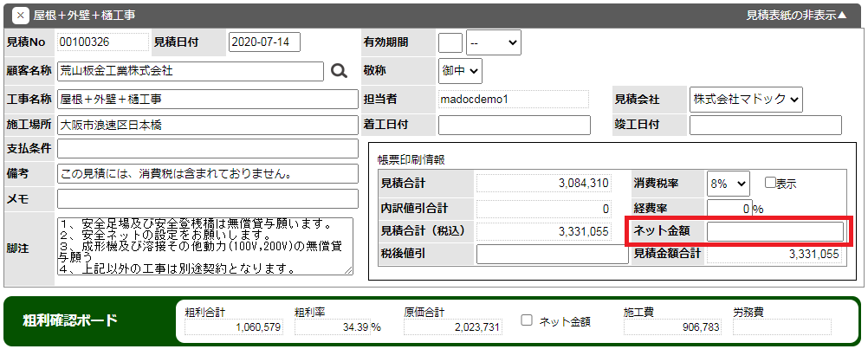This screenshot has height=349, width=868.
Task: Click the 工事名称 input field
Action: coord(207,99)
